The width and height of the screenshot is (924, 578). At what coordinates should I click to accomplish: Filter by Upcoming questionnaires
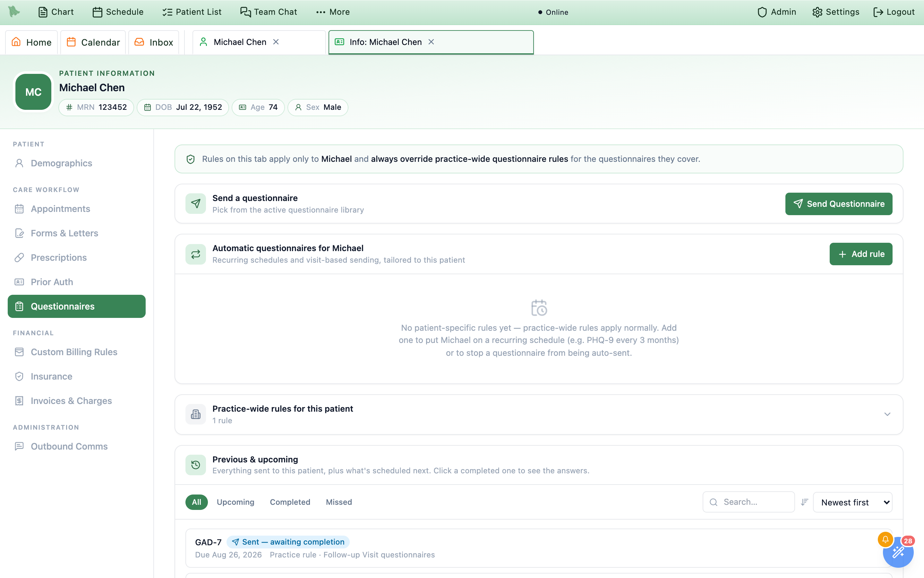click(235, 502)
